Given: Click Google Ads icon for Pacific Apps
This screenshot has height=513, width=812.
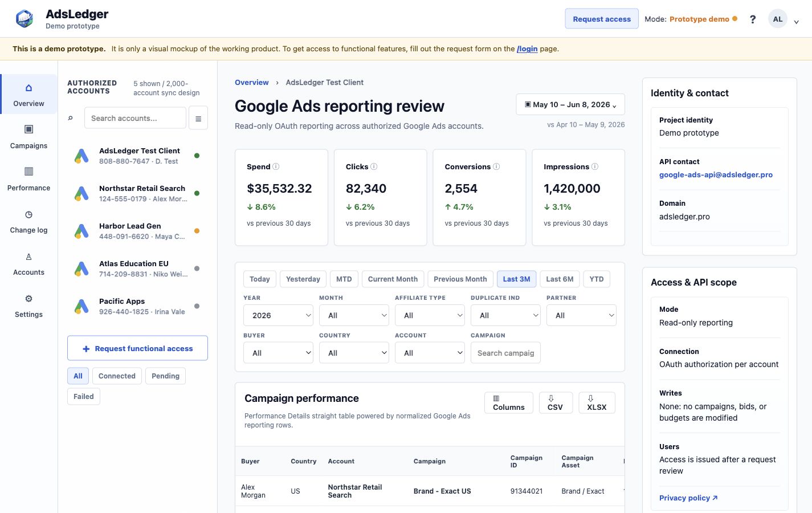Looking at the screenshot, I should click(81, 306).
